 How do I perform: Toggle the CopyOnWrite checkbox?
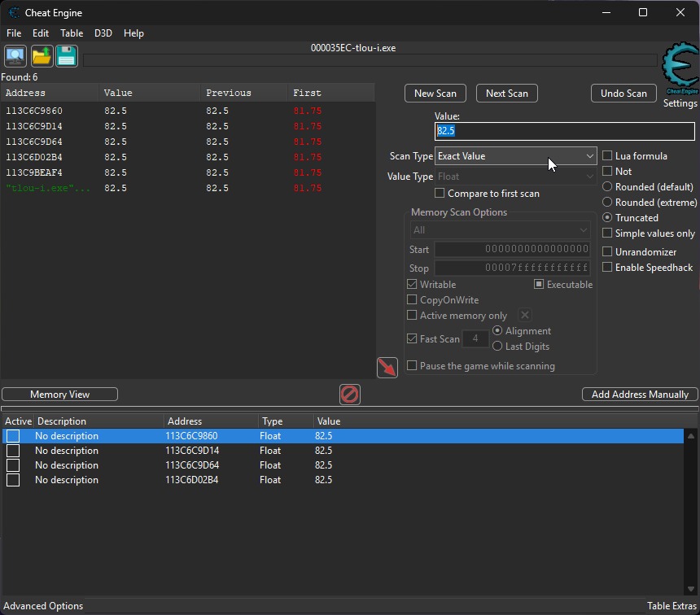coord(412,299)
